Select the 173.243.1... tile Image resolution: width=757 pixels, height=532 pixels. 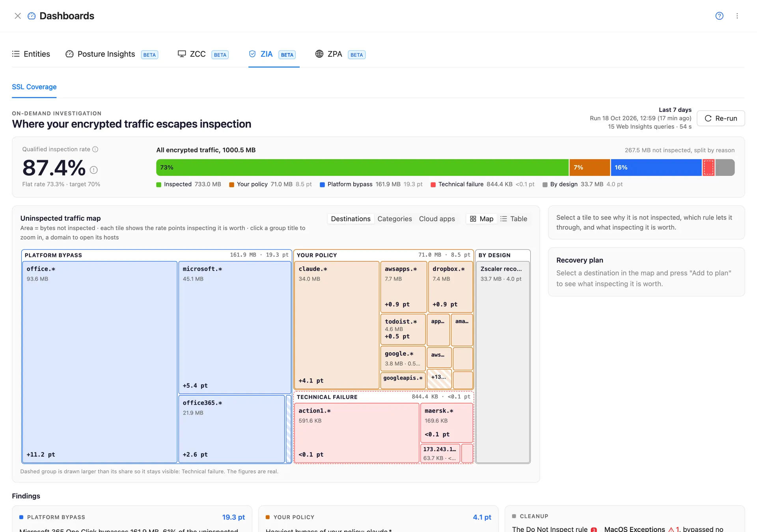click(440, 453)
